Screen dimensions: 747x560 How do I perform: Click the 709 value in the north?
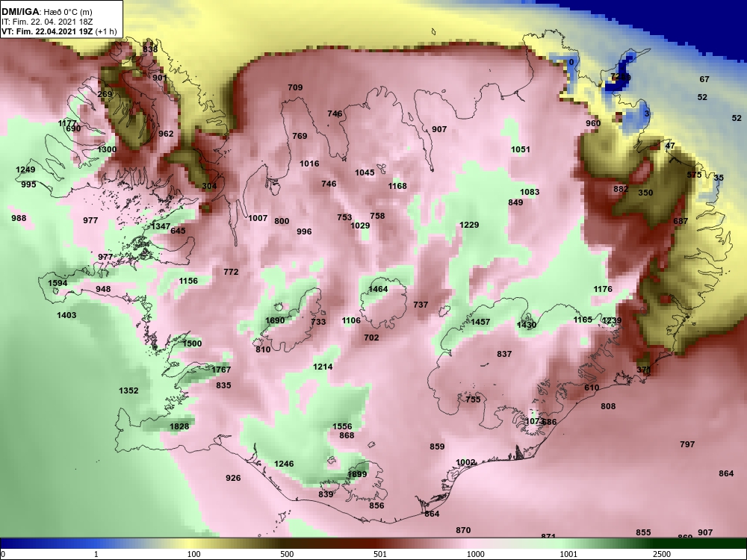pos(295,87)
